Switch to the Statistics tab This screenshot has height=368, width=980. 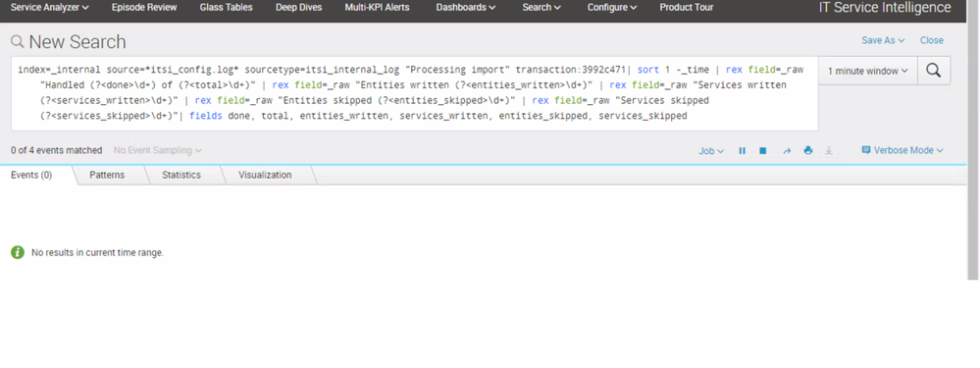tap(181, 175)
